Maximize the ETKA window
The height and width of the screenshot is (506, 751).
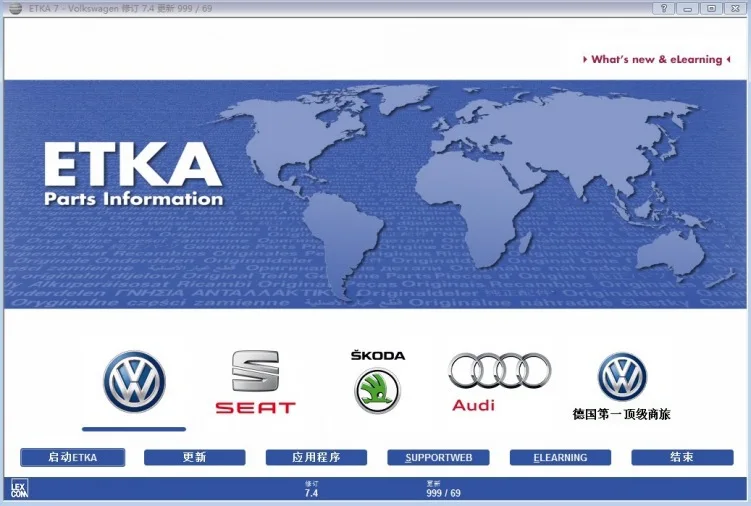[711, 8]
